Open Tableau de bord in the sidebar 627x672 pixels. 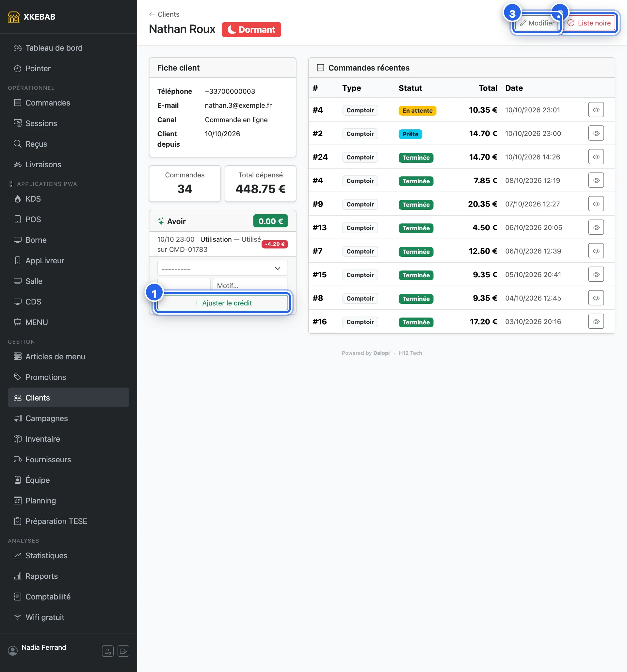tap(69, 48)
